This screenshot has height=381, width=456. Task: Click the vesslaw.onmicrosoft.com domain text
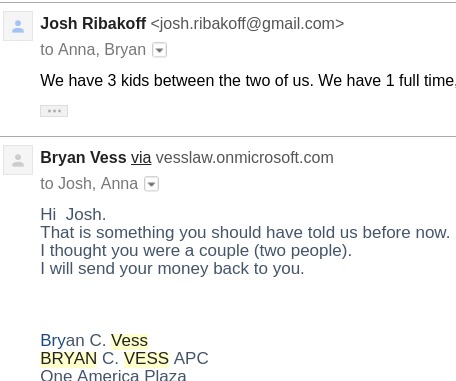tap(245, 158)
